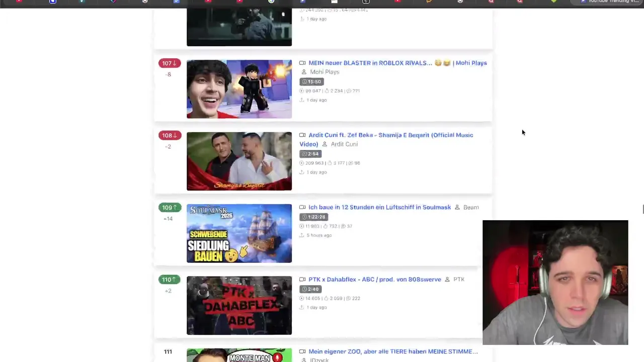Click the comments icon beside 96
This screenshot has width=644, height=362.
point(351,163)
